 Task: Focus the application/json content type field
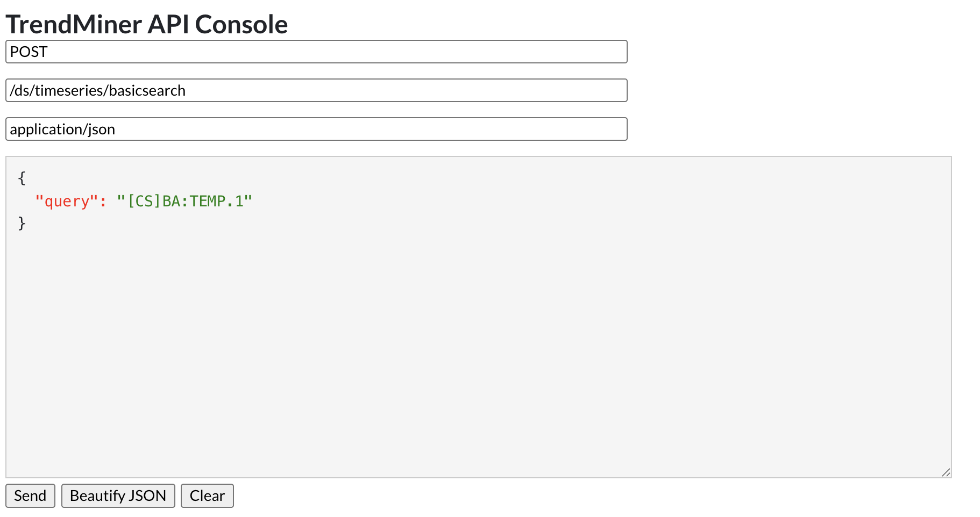coord(316,129)
